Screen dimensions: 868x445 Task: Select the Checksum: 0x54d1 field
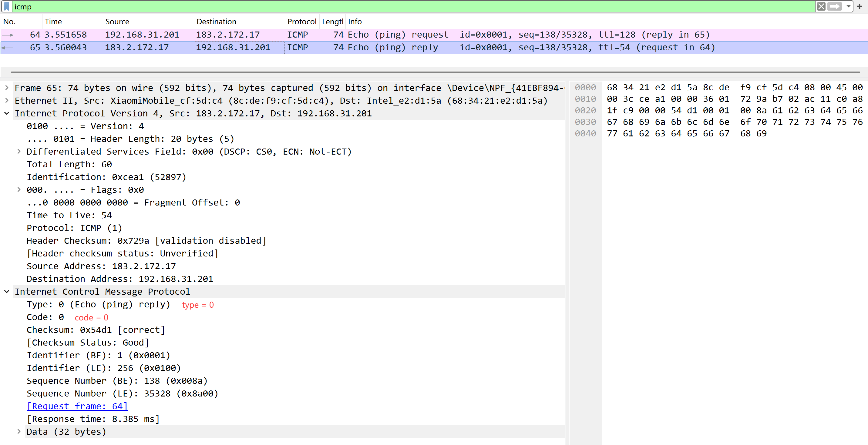[x=96, y=330]
